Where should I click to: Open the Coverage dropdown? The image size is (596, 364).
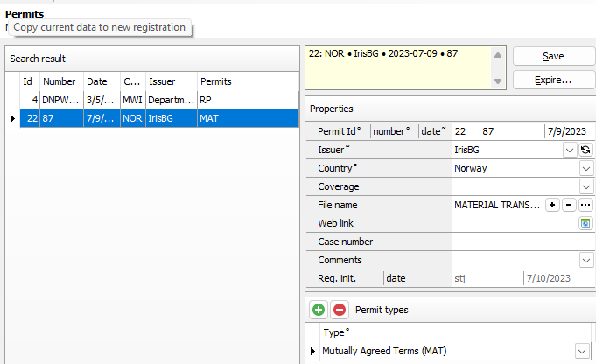[x=586, y=186]
